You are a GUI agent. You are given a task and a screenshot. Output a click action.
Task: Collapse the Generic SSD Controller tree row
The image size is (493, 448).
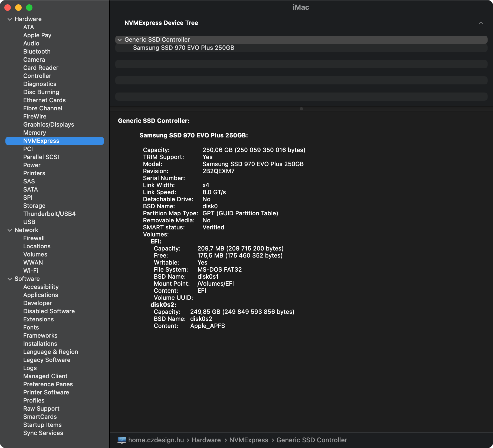point(120,40)
